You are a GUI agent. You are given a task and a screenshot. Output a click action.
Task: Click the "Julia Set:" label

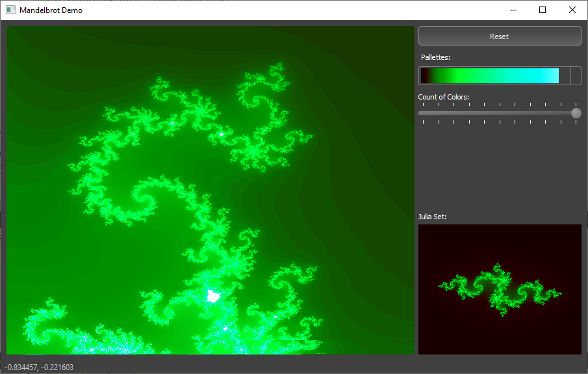432,217
